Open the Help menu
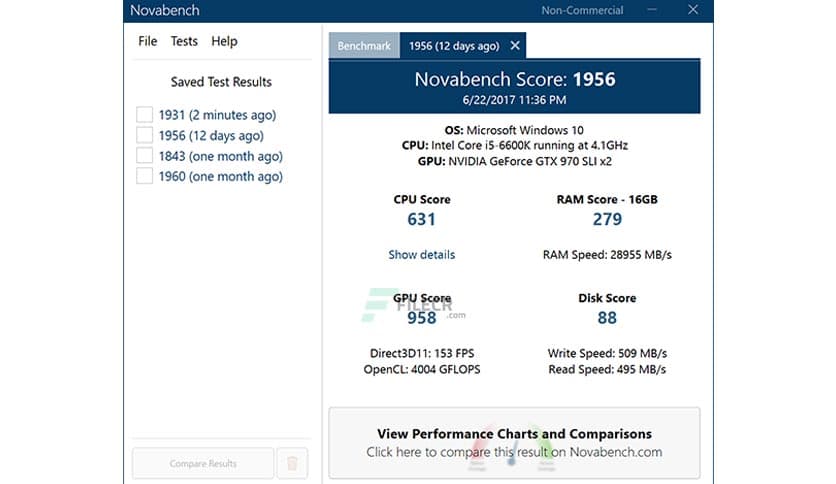This screenshot has width=836, height=484. tap(224, 41)
